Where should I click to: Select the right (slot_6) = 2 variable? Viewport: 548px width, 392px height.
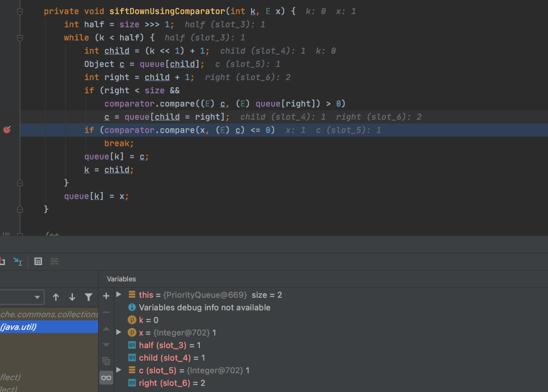click(x=331, y=383)
